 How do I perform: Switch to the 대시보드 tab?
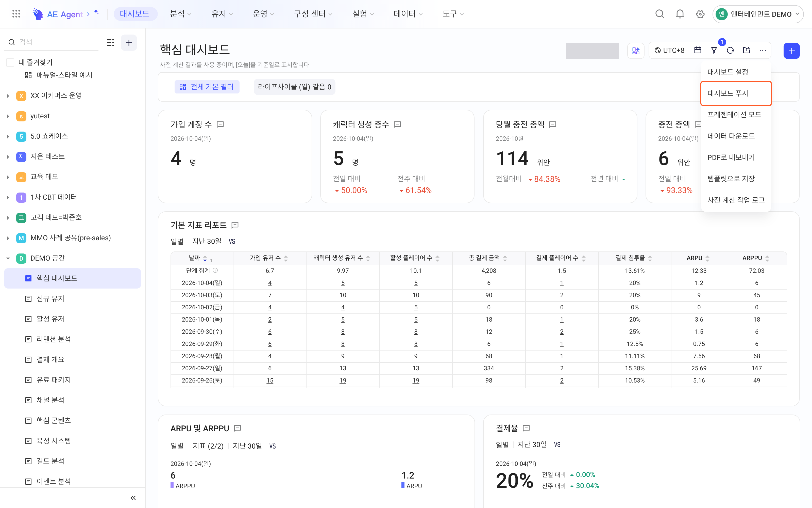point(135,14)
